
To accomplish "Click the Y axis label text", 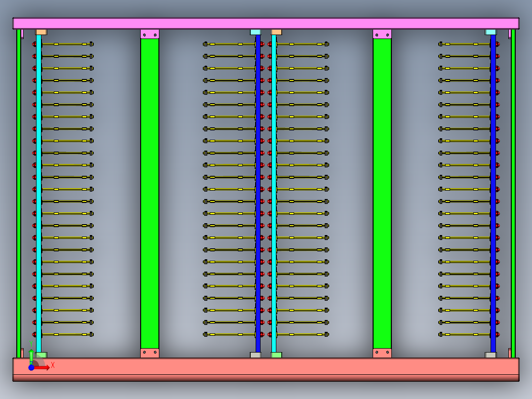I will pyautogui.click(x=31, y=344).
